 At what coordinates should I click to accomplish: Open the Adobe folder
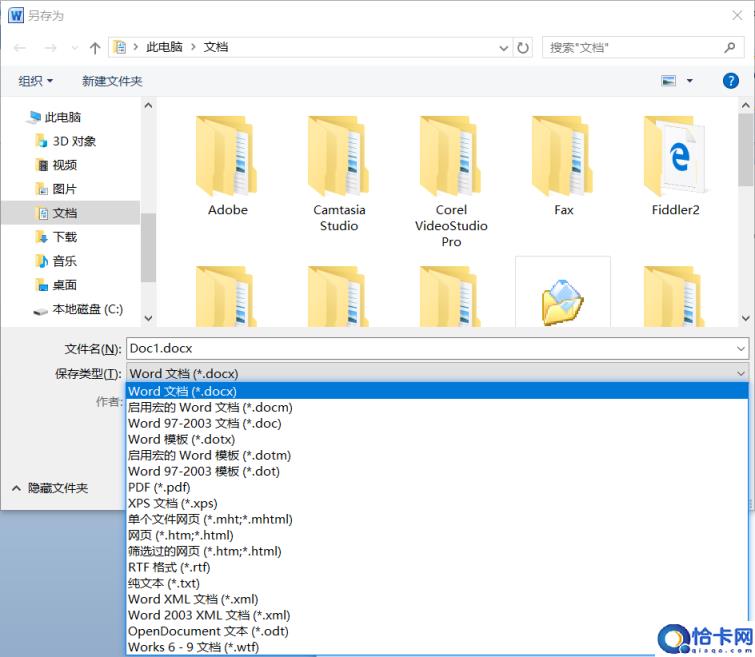point(226,165)
